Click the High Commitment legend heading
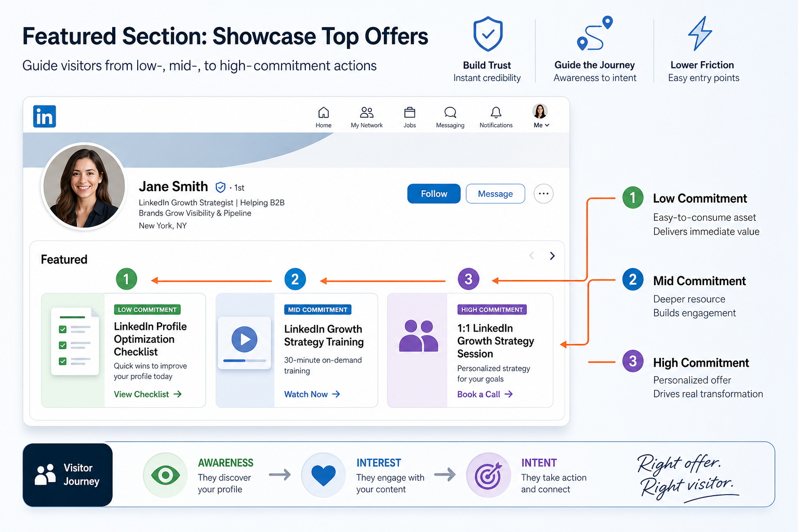Viewport: 798px width, 532px height. tap(701, 363)
